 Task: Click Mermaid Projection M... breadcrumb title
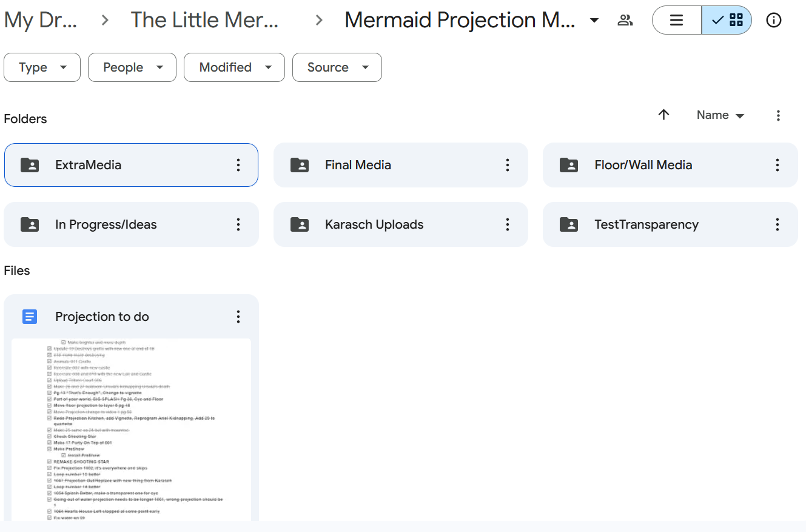pyautogui.click(x=460, y=20)
